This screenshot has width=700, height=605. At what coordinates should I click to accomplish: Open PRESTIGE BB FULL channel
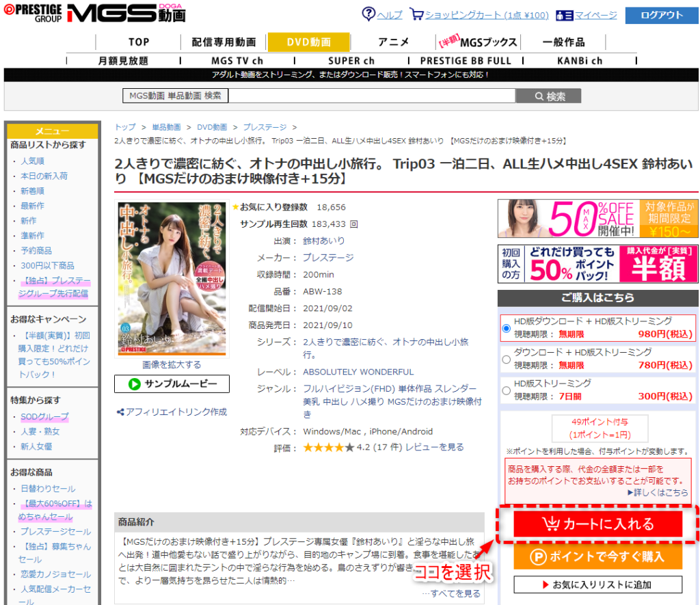pos(466,61)
